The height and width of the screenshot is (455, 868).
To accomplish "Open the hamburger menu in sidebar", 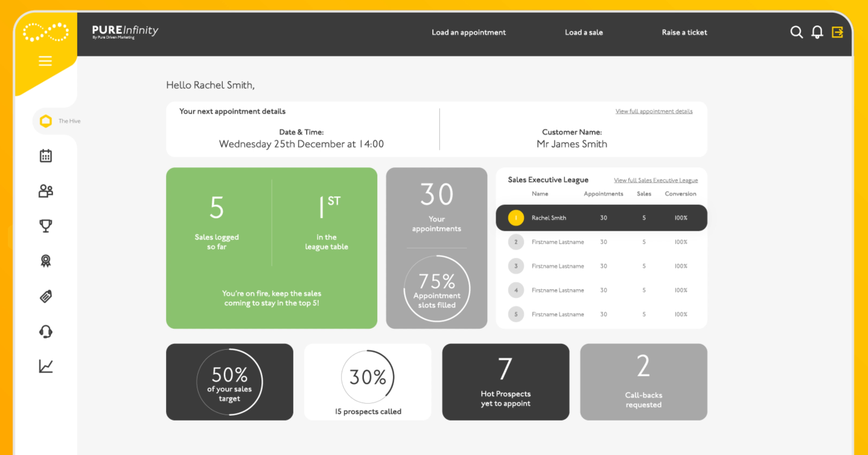I will 45,61.
